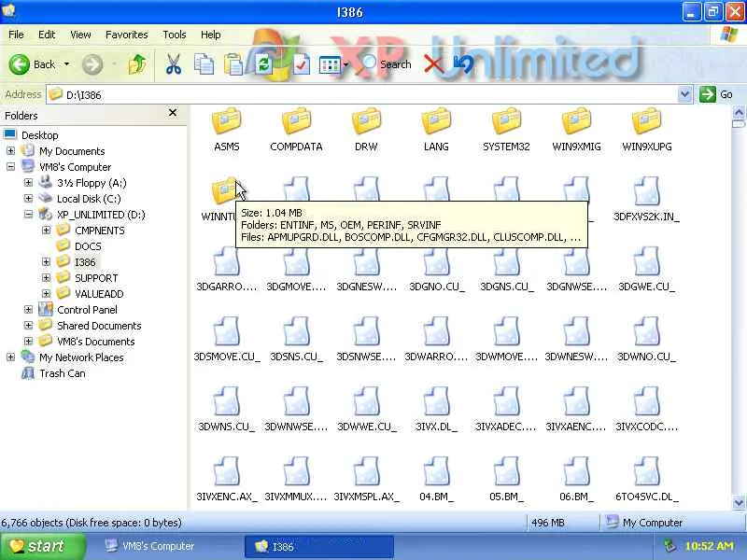The image size is (747, 560).
Task: Open the Tools menu
Action: coord(175,35)
